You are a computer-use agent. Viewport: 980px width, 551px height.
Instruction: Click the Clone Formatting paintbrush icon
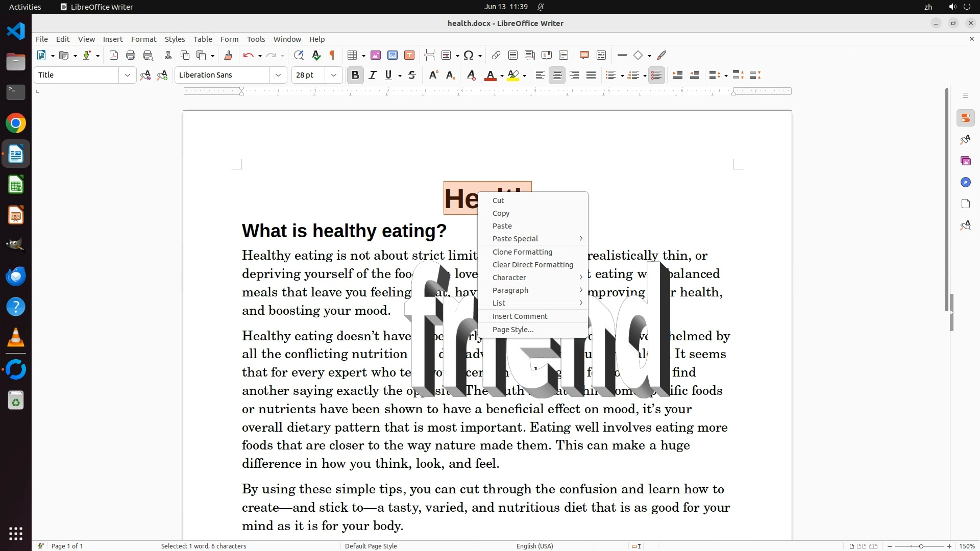(x=228, y=56)
